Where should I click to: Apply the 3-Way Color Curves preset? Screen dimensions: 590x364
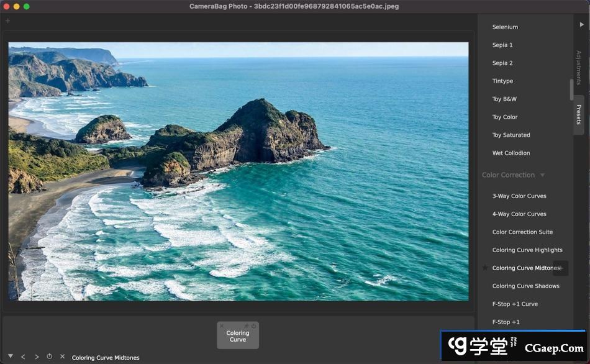519,196
